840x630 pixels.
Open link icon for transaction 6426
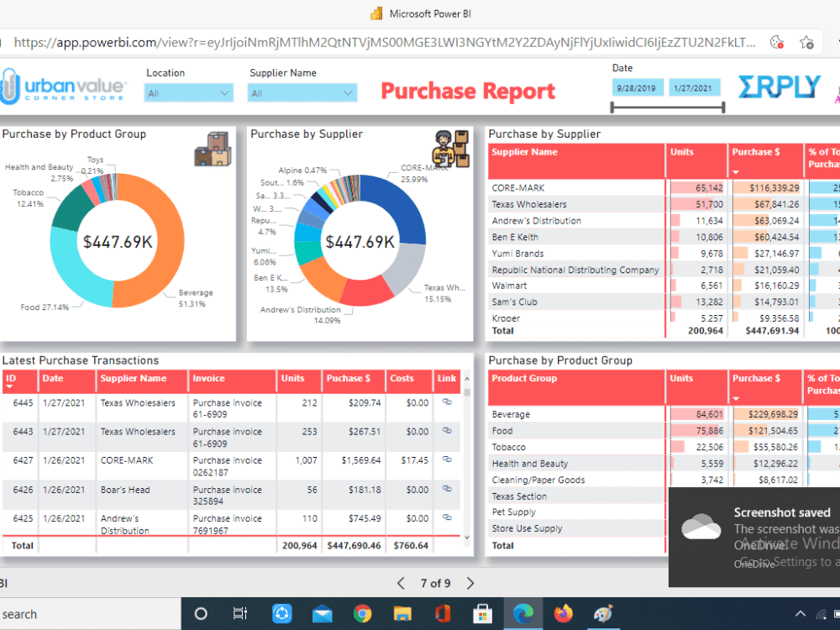[447, 489]
